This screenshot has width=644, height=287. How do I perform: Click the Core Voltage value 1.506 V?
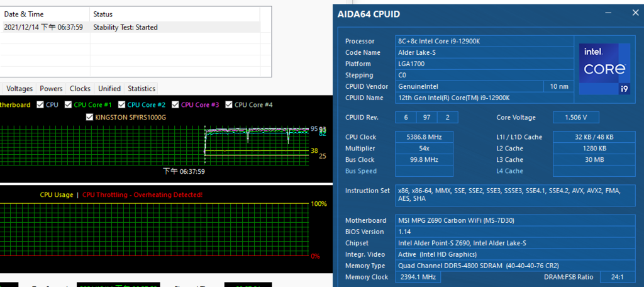[x=576, y=118]
